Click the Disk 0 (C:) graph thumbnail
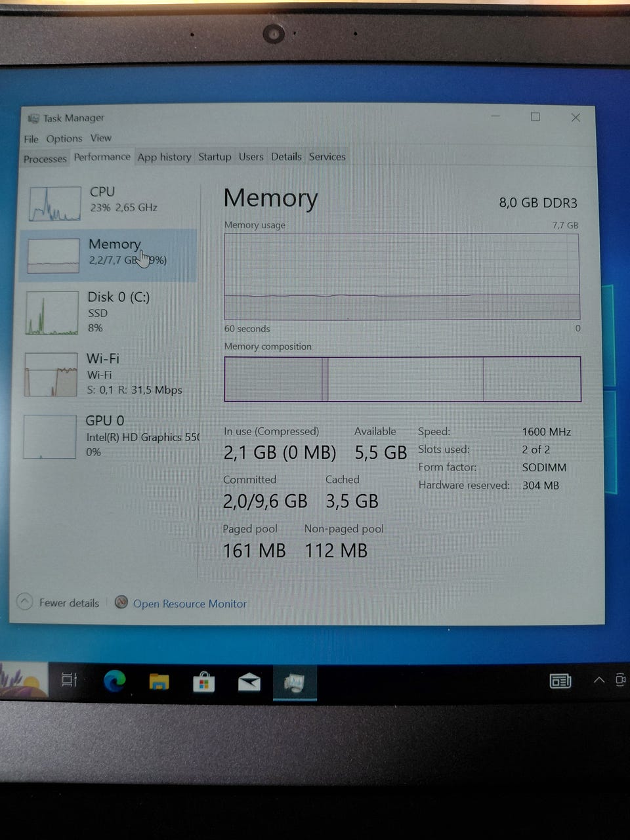Image resolution: width=630 pixels, height=840 pixels. coord(52,313)
